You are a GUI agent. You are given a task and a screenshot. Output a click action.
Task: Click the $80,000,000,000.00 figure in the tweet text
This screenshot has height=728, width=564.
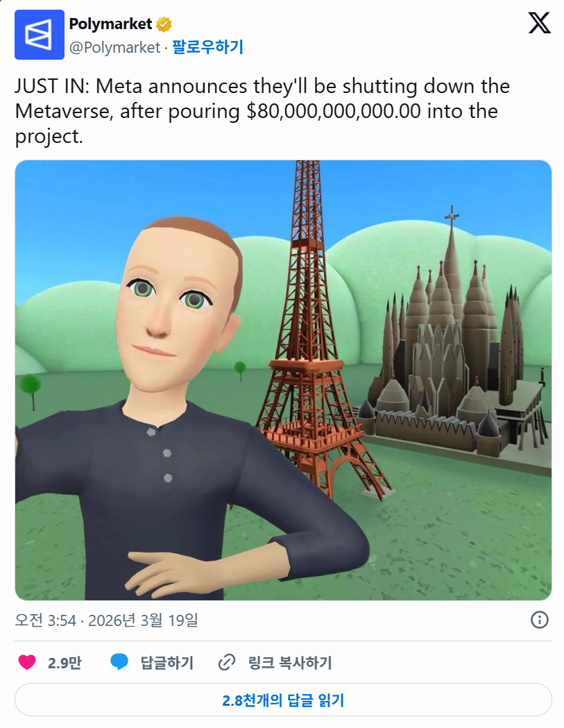[x=334, y=112]
